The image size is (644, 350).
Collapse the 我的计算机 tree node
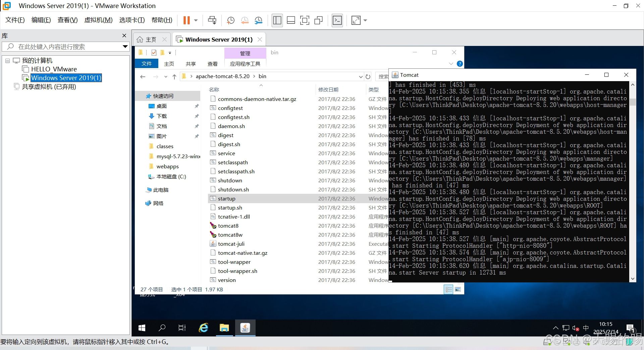tap(7, 61)
